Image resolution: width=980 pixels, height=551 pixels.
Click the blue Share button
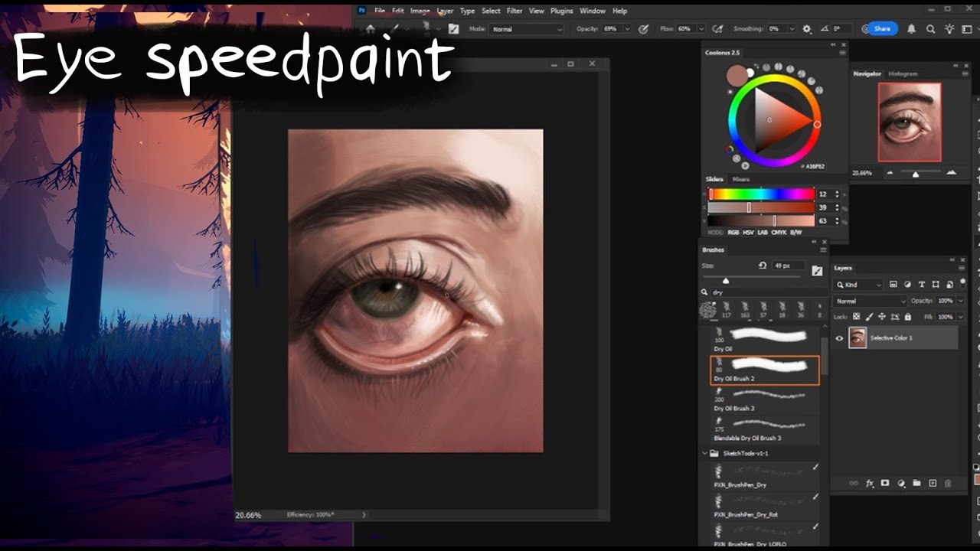point(882,29)
